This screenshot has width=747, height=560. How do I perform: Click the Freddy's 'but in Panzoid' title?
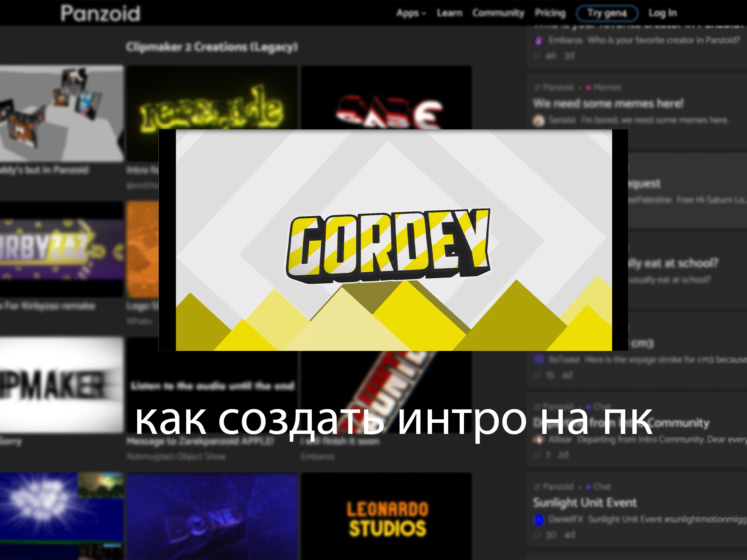coord(44,170)
